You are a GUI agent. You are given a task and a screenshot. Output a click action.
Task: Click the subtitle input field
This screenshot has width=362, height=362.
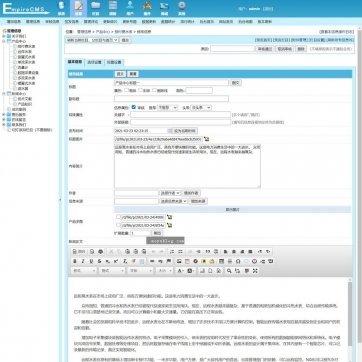[x=171, y=99]
